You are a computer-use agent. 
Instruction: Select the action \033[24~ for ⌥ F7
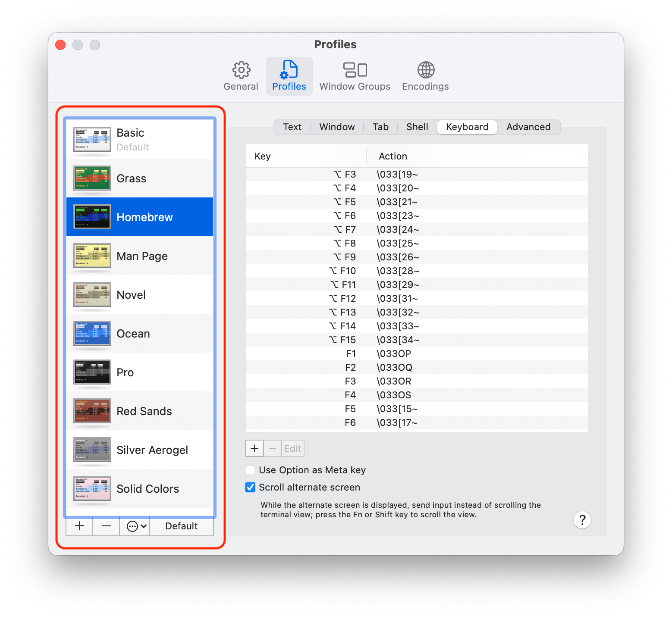398,230
